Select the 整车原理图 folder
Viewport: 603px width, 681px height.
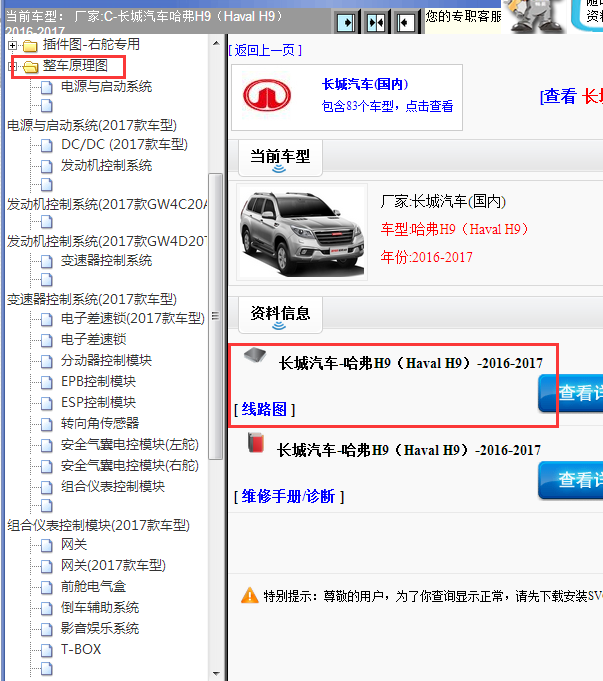[x=75, y=66]
